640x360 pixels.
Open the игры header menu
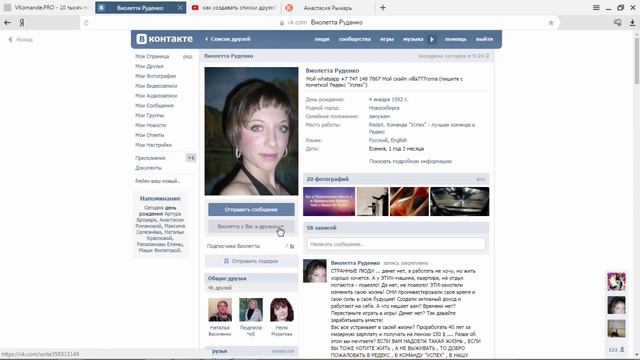[x=387, y=39]
